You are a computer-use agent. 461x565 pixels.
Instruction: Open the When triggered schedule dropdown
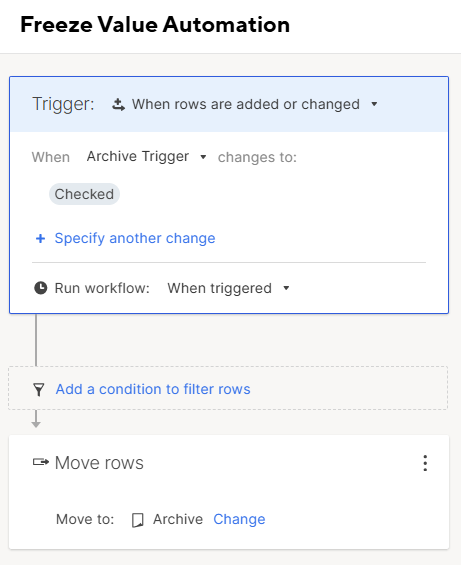[x=286, y=288]
